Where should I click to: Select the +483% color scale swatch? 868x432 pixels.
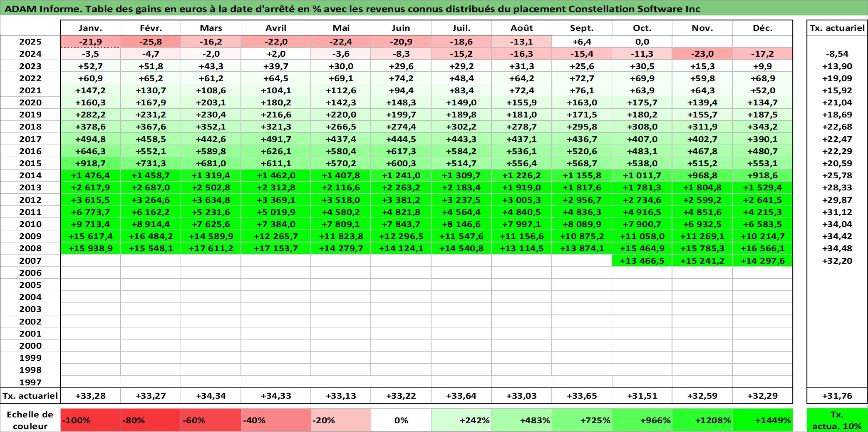tap(522, 420)
